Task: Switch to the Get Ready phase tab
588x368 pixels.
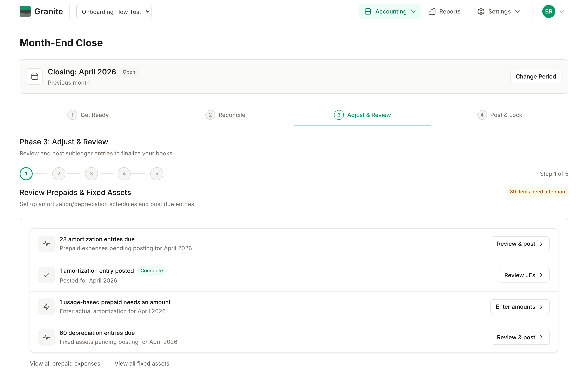Action: (x=88, y=115)
